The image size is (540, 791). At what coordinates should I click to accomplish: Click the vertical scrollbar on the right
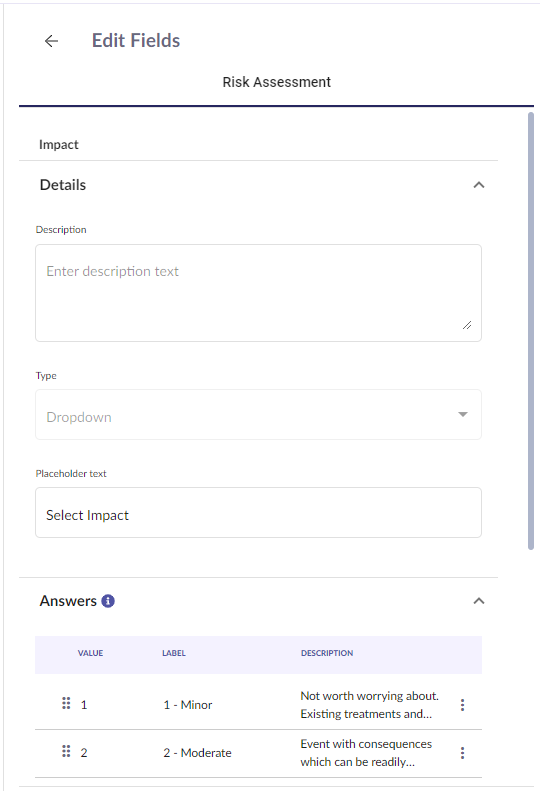(x=531, y=331)
